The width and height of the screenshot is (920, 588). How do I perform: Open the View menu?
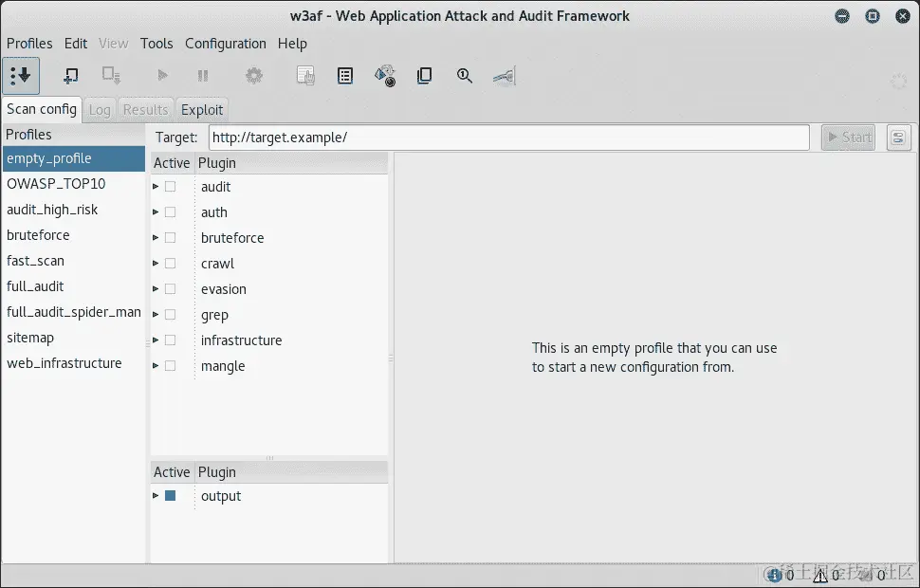[113, 44]
